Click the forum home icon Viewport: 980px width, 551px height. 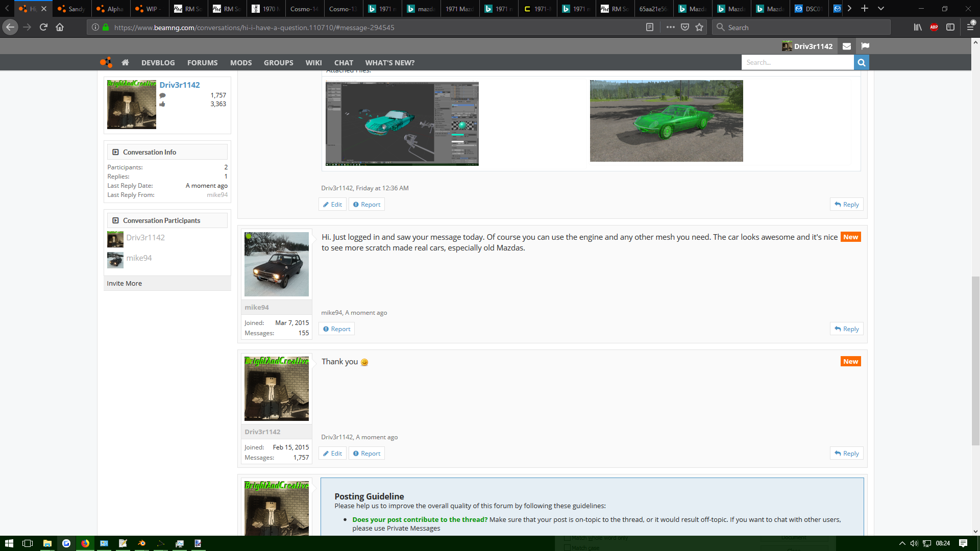pyautogui.click(x=125, y=63)
